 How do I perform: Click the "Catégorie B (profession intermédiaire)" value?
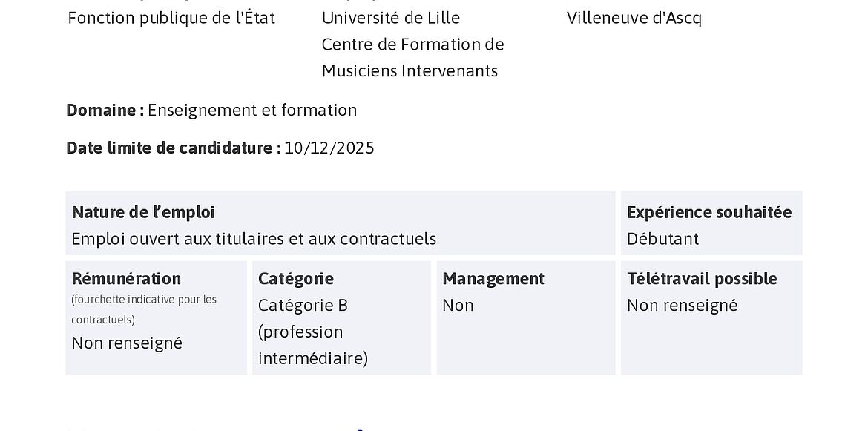312,332
